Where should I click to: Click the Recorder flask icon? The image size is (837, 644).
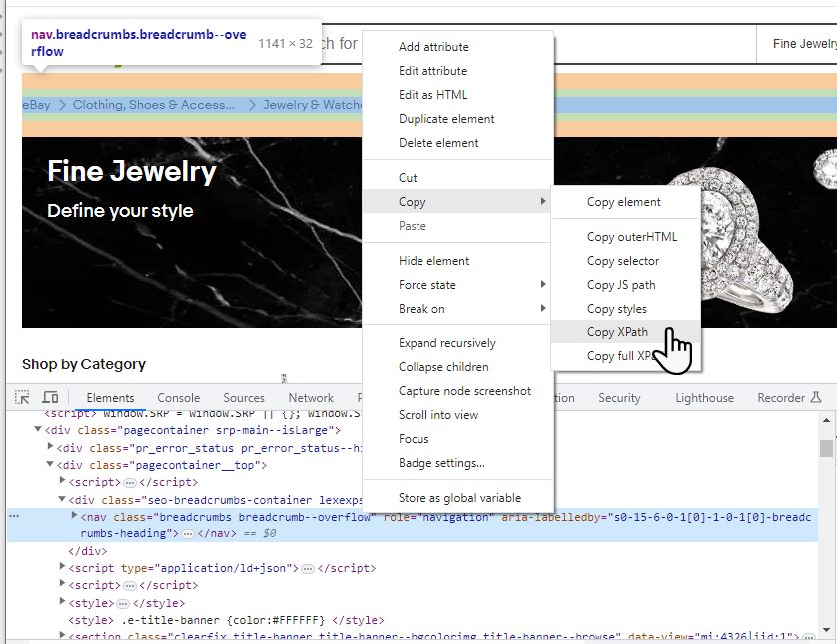(816, 398)
